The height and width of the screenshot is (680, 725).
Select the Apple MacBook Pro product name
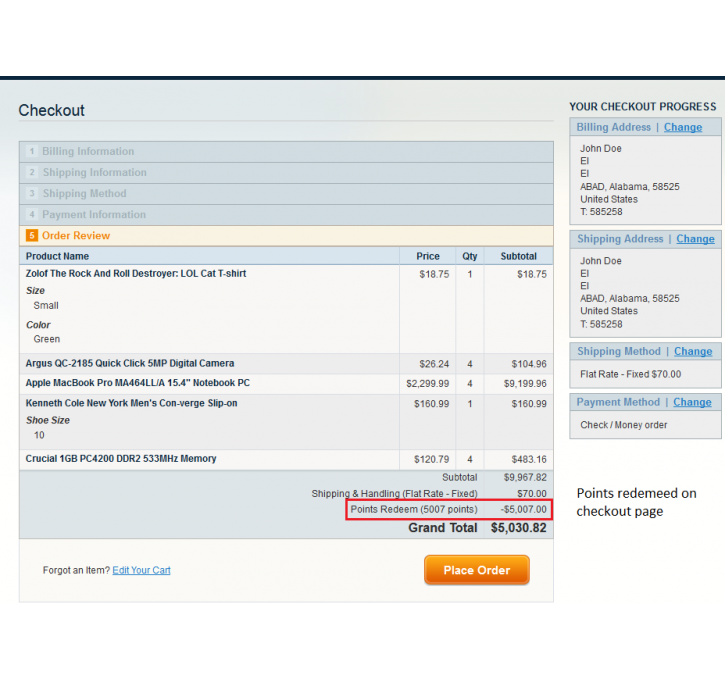[138, 383]
